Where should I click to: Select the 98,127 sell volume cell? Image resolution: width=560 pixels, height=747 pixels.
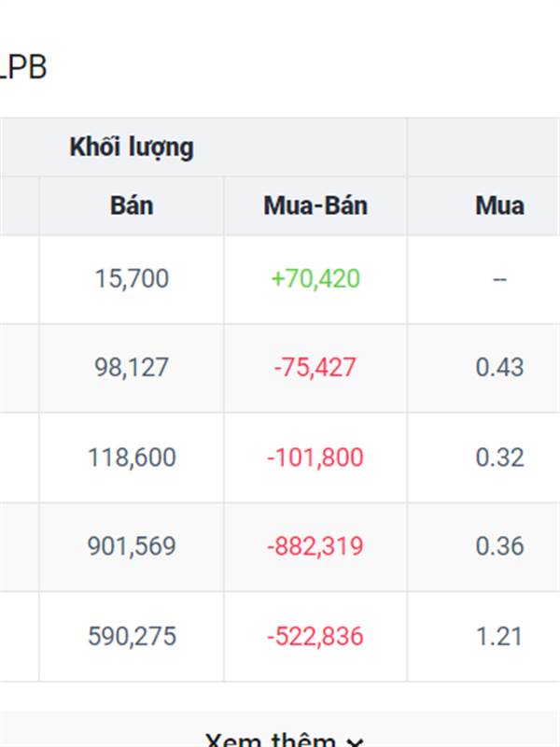(x=132, y=367)
